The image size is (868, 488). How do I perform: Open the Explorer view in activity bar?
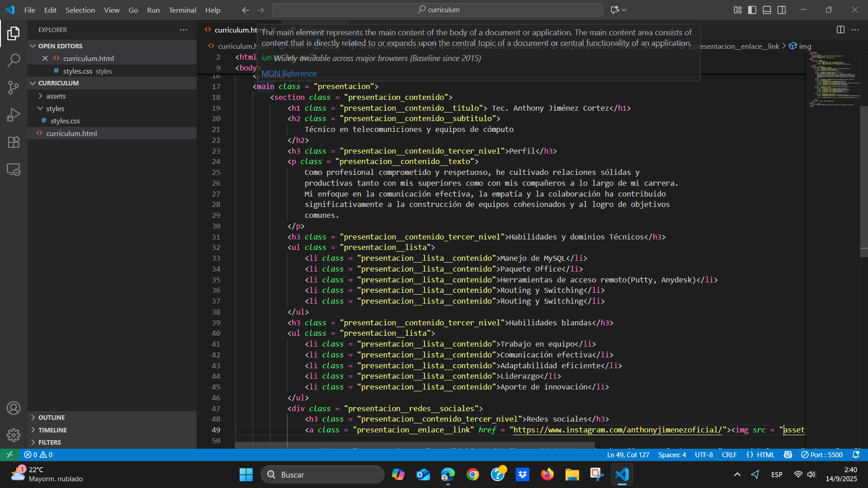[14, 33]
